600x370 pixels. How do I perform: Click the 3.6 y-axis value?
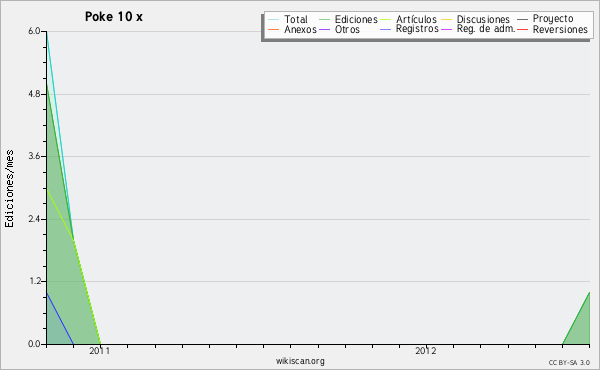pyautogui.click(x=34, y=156)
